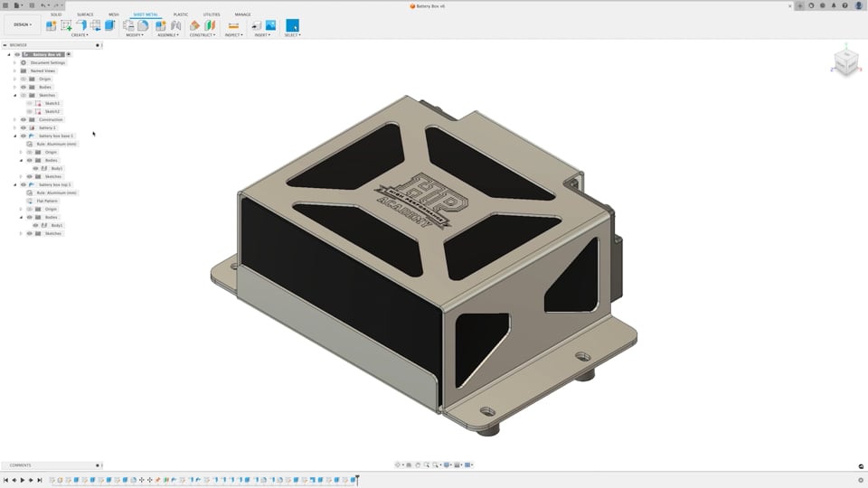The width and height of the screenshot is (868, 488).
Task: Open the Assemble menu label
Action: (x=168, y=35)
